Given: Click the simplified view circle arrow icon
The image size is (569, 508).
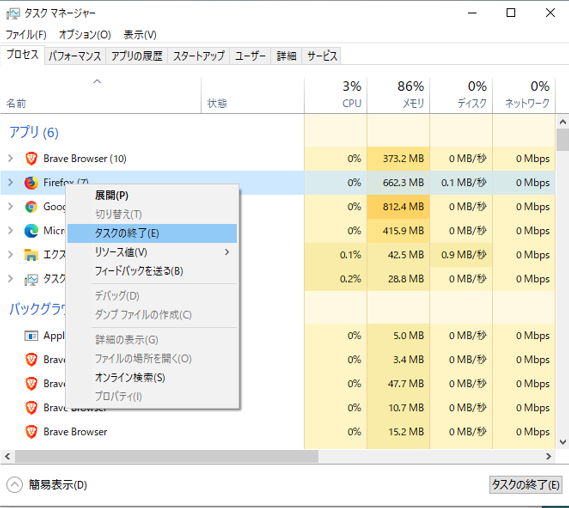Looking at the screenshot, I should coord(15,485).
